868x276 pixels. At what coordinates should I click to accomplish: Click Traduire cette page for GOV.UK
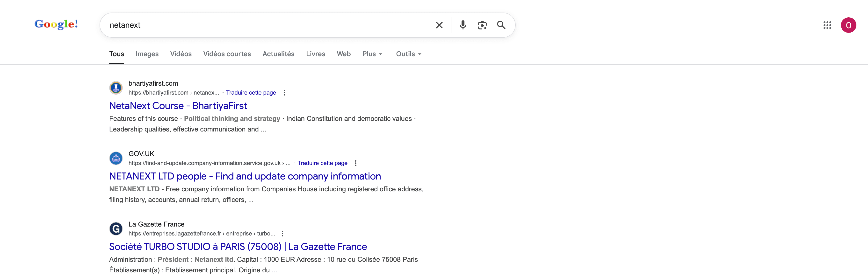coord(322,163)
